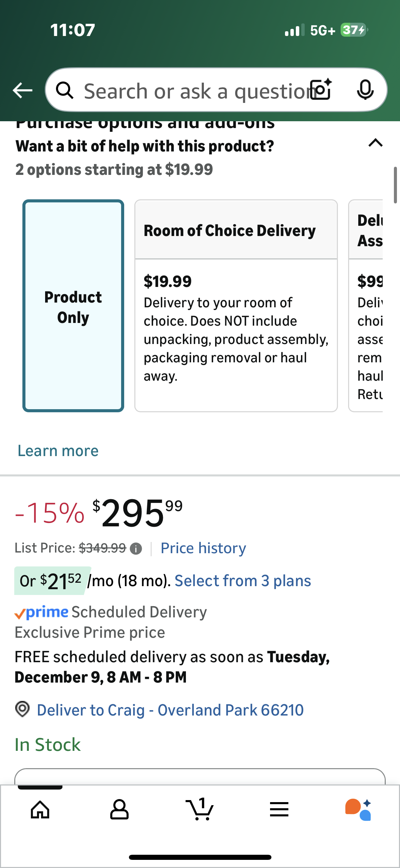Image resolution: width=400 pixels, height=868 pixels.
Task: Choose Room of Choice Delivery option
Action: click(x=236, y=306)
